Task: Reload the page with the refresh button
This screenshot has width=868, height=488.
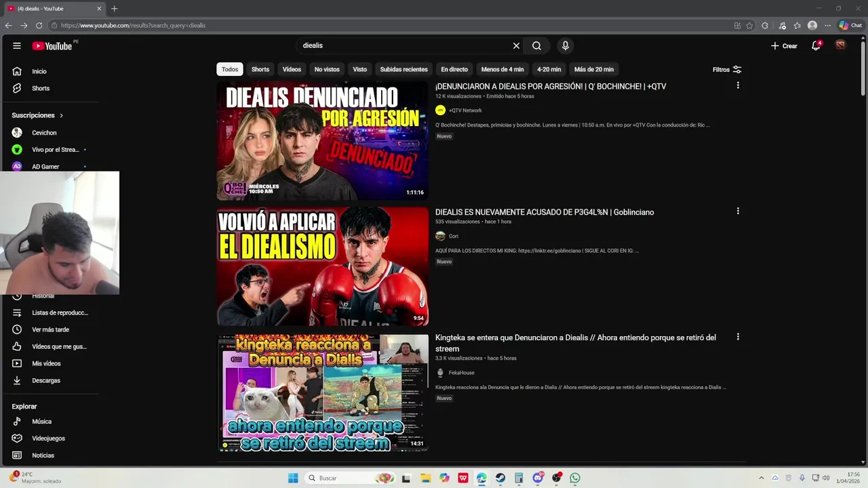Action: tap(39, 25)
